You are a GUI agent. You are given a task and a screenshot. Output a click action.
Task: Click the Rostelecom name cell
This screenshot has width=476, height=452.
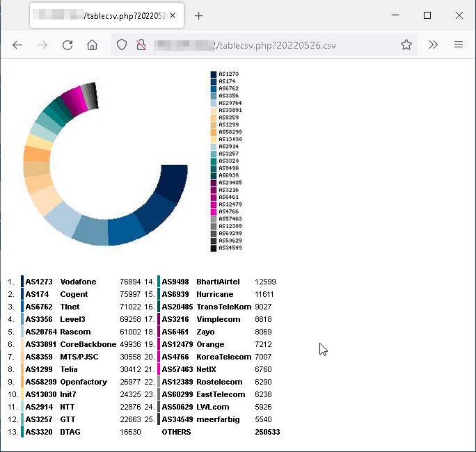(x=219, y=382)
